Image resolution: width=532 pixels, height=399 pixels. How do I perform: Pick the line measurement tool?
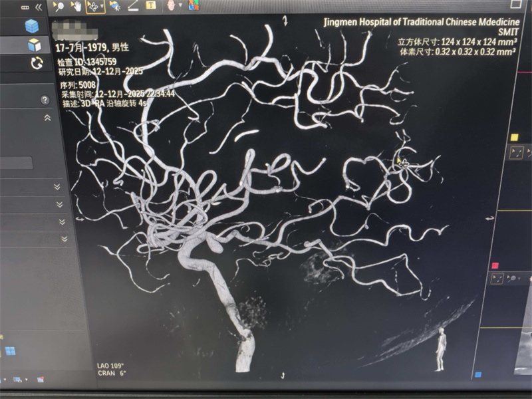pos(132,6)
